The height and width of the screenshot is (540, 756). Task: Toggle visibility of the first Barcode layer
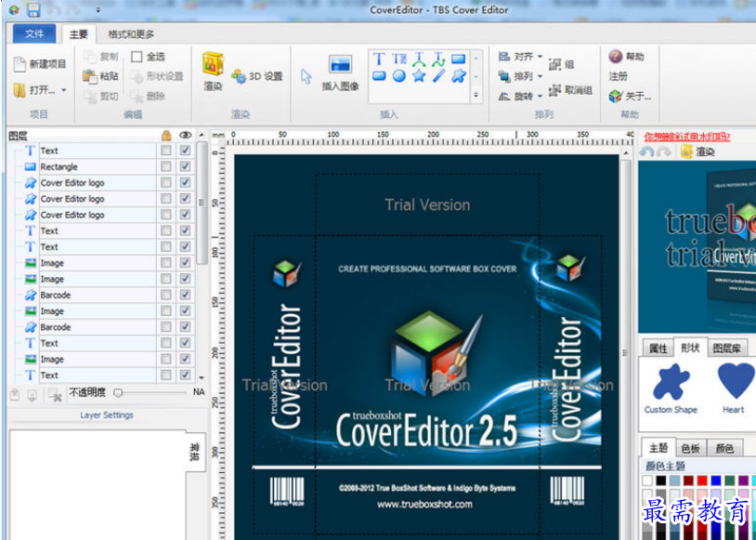(185, 296)
